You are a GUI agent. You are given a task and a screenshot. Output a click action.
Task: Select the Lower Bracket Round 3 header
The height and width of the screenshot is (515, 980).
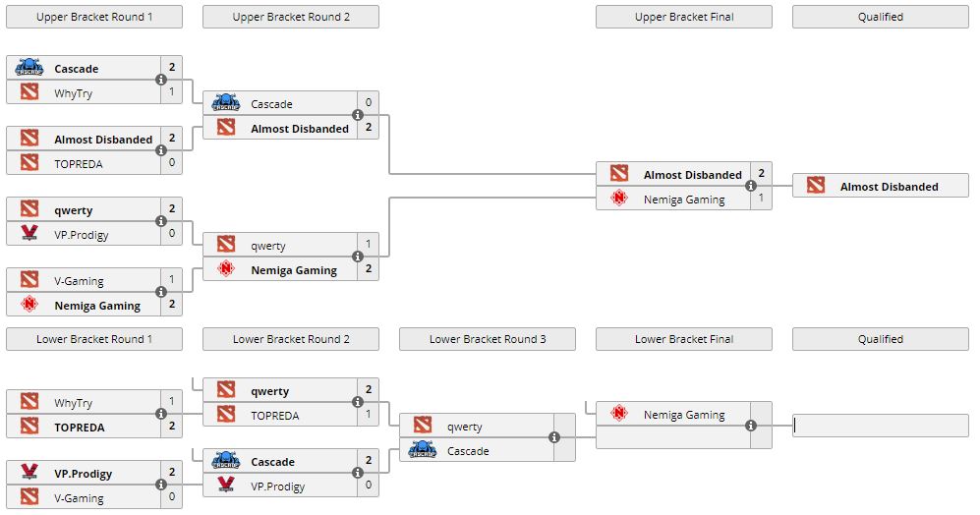[x=488, y=339]
